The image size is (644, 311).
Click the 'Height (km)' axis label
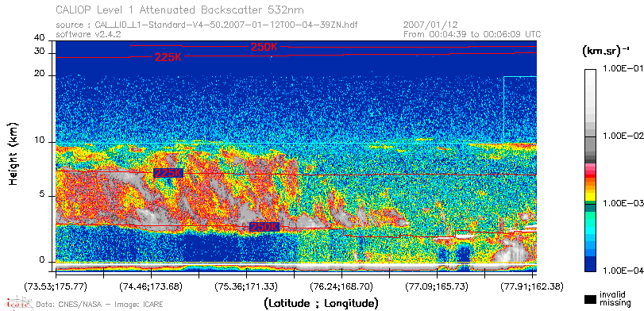pyautogui.click(x=13, y=154)
